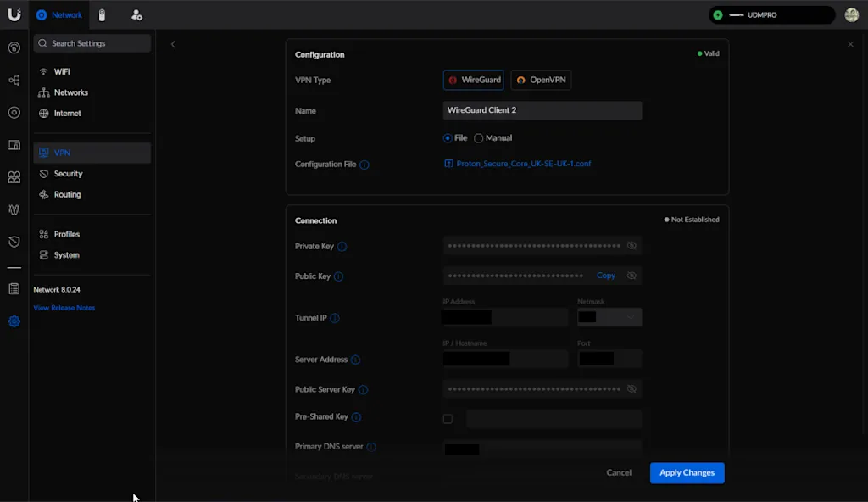The image size is (868, 502).
Task: Edit the Name field WireGuard Client 2
Action: 542,110
